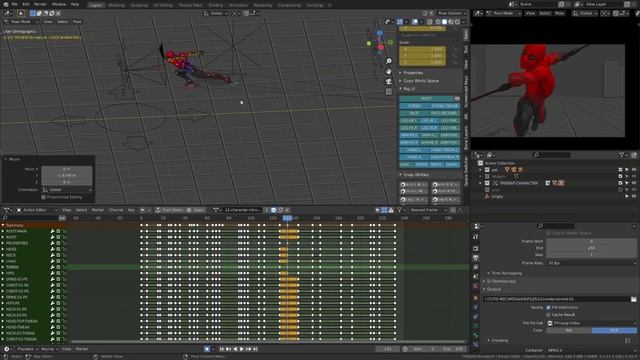Screen dimensions: 640x360
Task: Toggle auto keying record button
Action: click(x=207, y=349)
